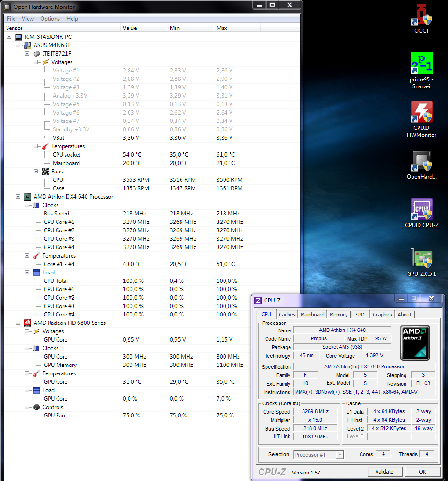The image size is (448, 481).
Task: Collapse the GPU Controls group
Action: coord(27,407)
